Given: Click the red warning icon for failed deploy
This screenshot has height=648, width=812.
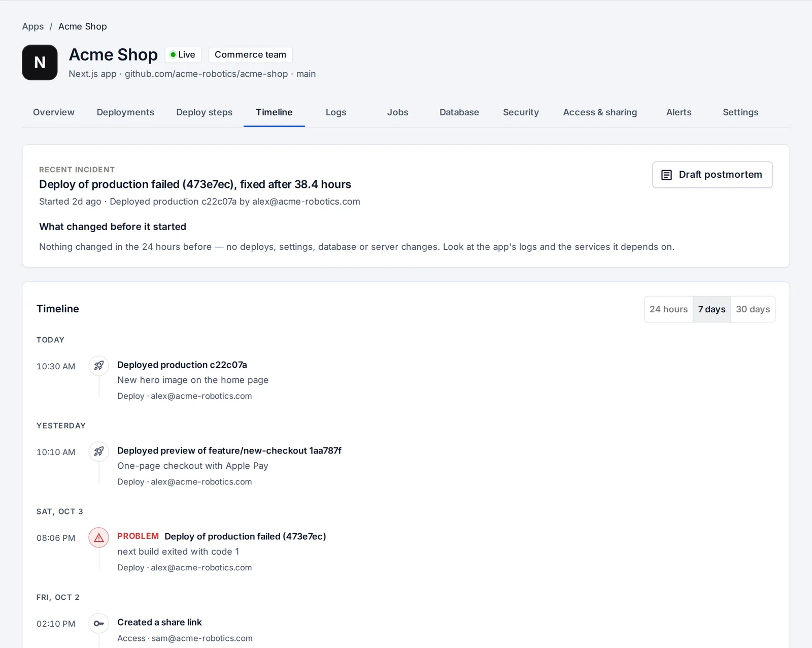Looking at the screenshot, I should pyautogui.click(x=99, y=537).
